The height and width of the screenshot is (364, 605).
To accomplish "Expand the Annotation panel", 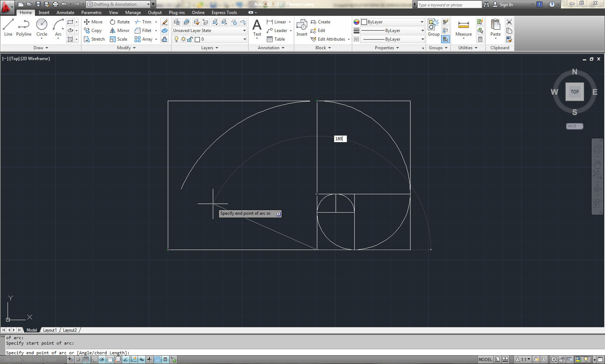I will pos(271,48).
